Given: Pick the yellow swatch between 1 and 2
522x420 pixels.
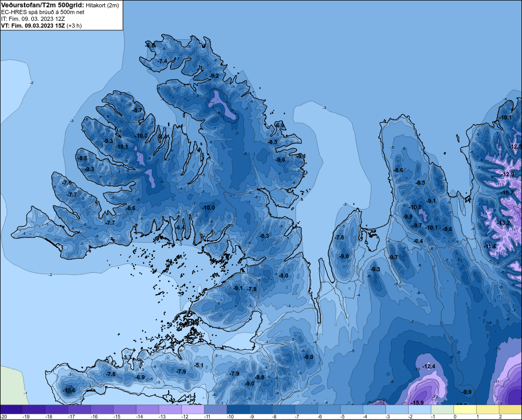Looking at the screenshot, I should 488,409.
